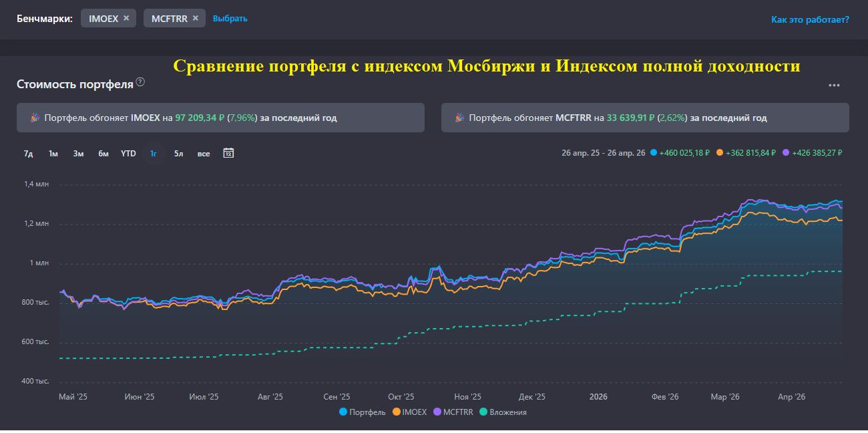Click the +362 815,84 ₽ IMOEX value
868x433 pixels.
[750, 153]
